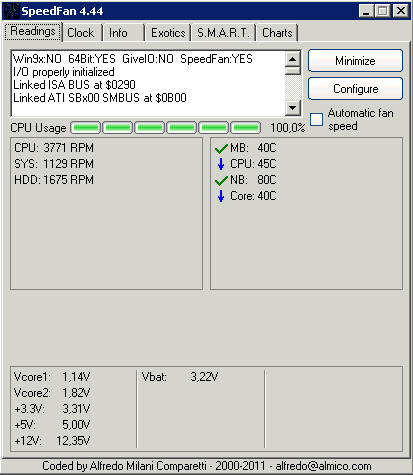Enable the Automatic fan speed checkbox

click(316, 119)
